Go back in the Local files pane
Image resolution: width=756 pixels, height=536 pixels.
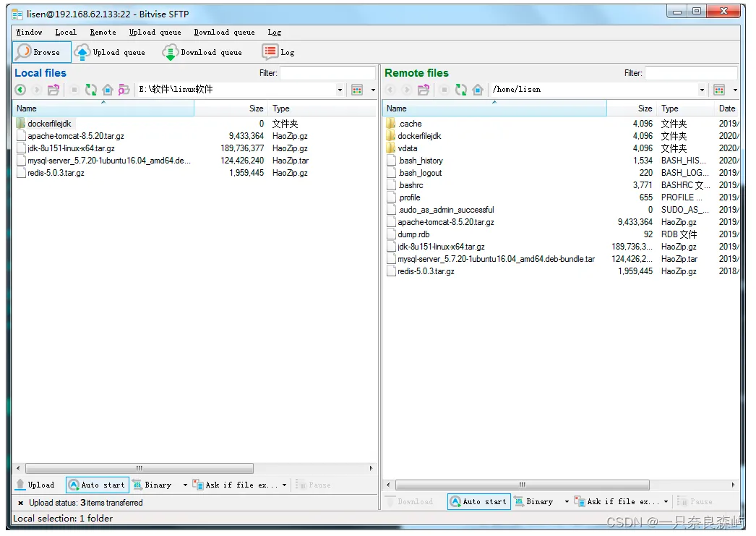tap(20, 90)
